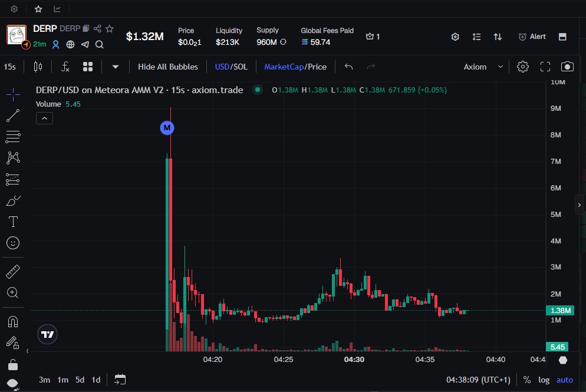Display chart as MarketCap
586x392 pixels.
pyautogui.click(x=284, y=67)
